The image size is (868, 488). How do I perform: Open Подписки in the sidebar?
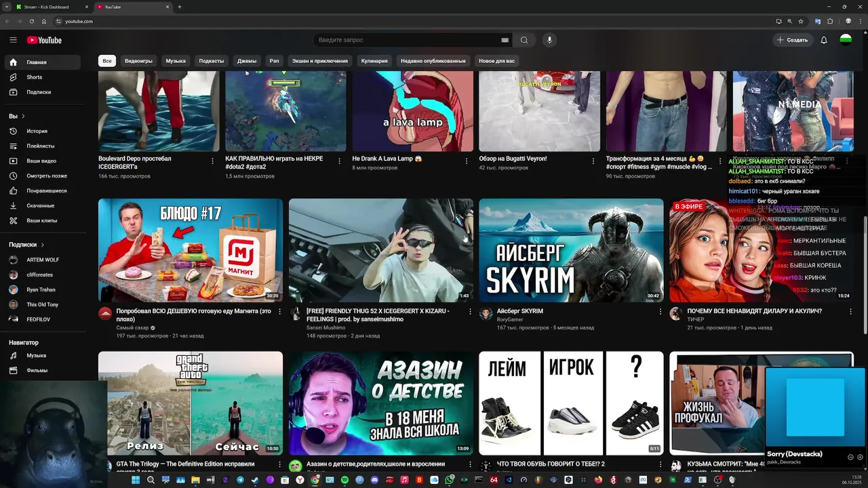click(x=43, y=92)
